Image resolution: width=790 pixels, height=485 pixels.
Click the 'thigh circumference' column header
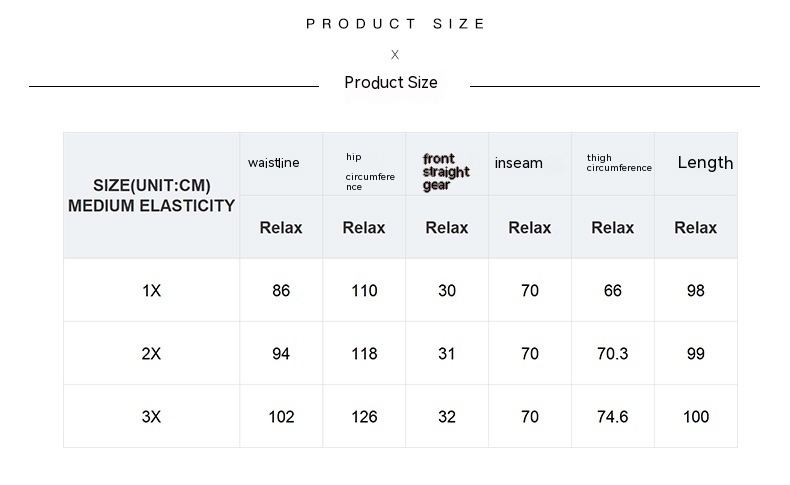[x=619, y=163]
